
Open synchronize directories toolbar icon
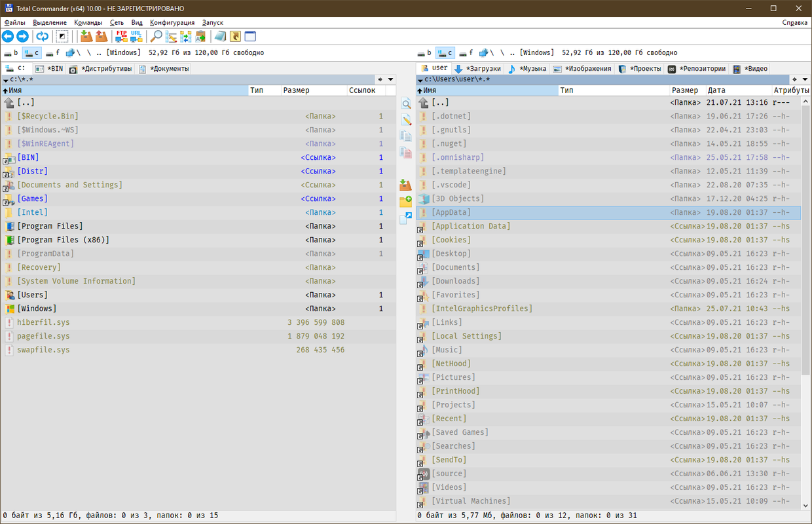185,37
